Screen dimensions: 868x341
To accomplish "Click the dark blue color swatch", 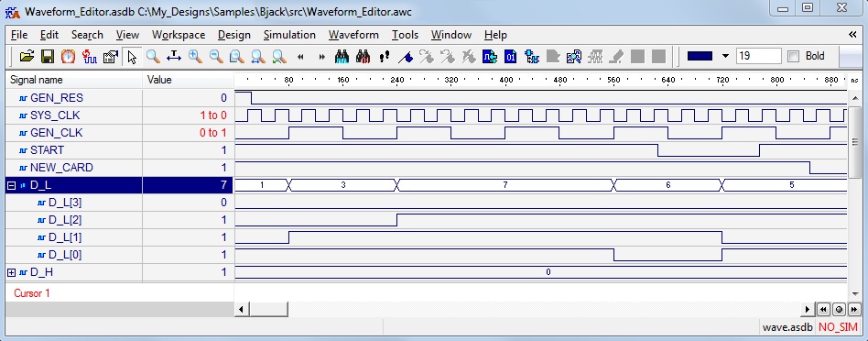I will [700, 57].
